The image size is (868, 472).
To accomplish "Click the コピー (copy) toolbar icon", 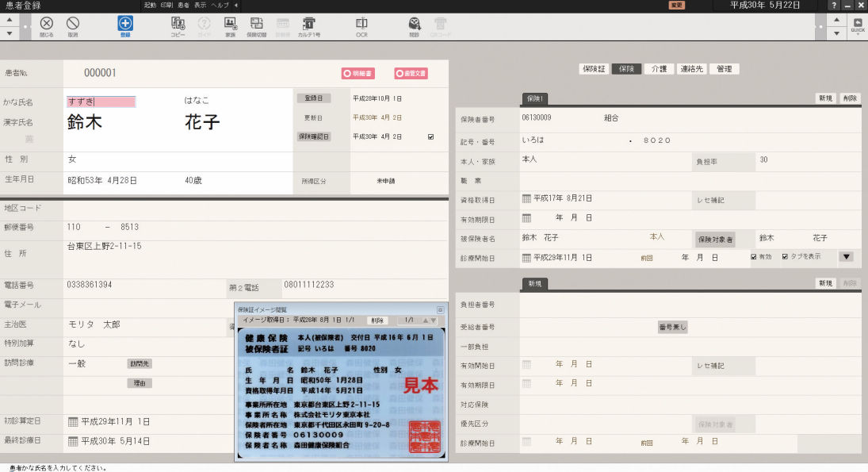I will tap(178, 25).
